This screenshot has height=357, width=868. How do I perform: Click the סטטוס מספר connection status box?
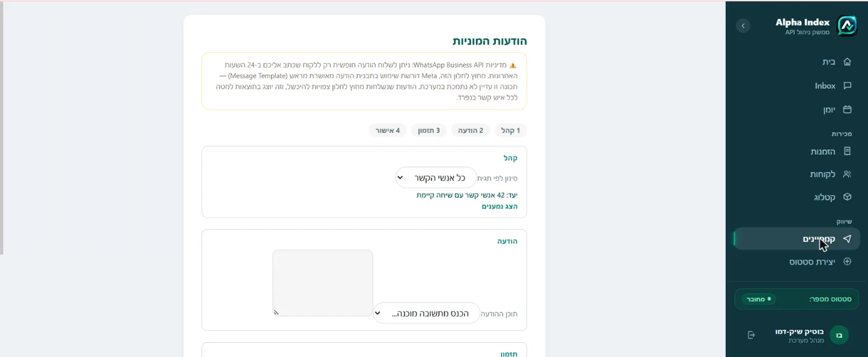click(x=797, y=299)
